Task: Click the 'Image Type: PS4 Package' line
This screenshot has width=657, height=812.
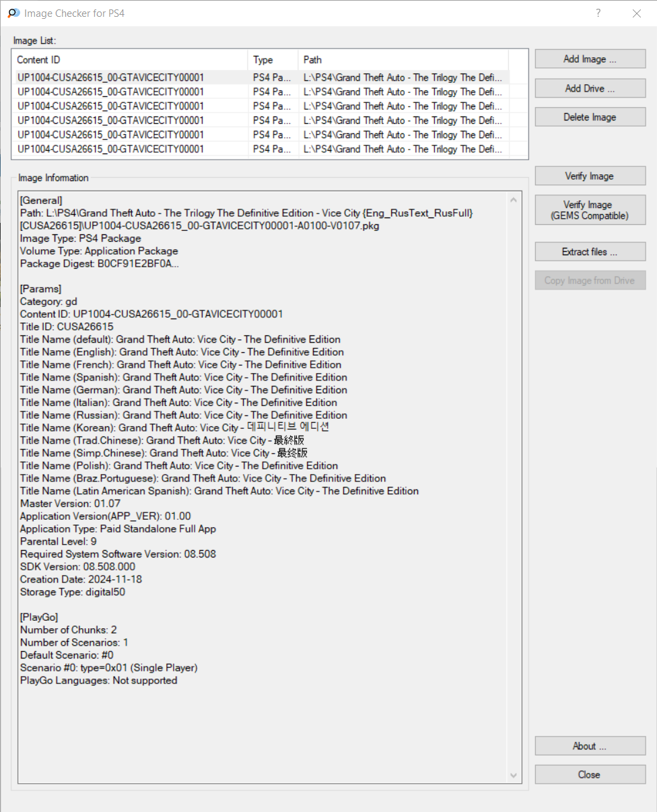Action: (x=81, y=238)
